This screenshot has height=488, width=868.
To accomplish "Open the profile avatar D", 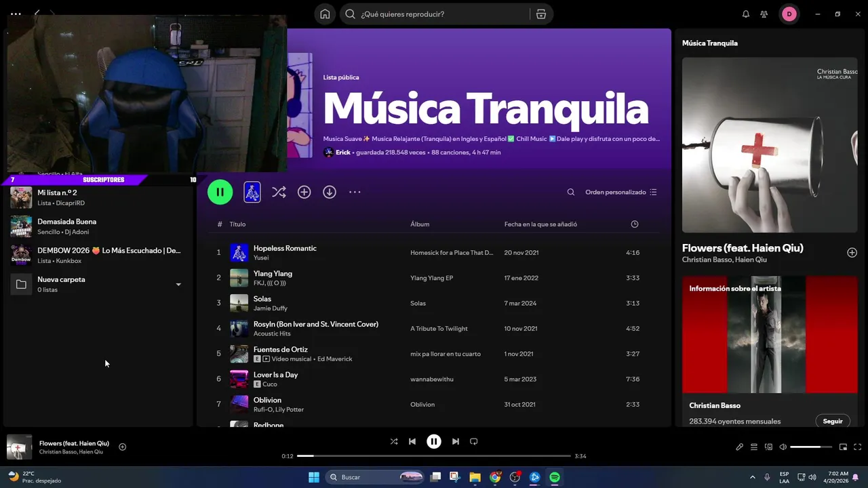I will pyautogui.click(x=789, y=14).
